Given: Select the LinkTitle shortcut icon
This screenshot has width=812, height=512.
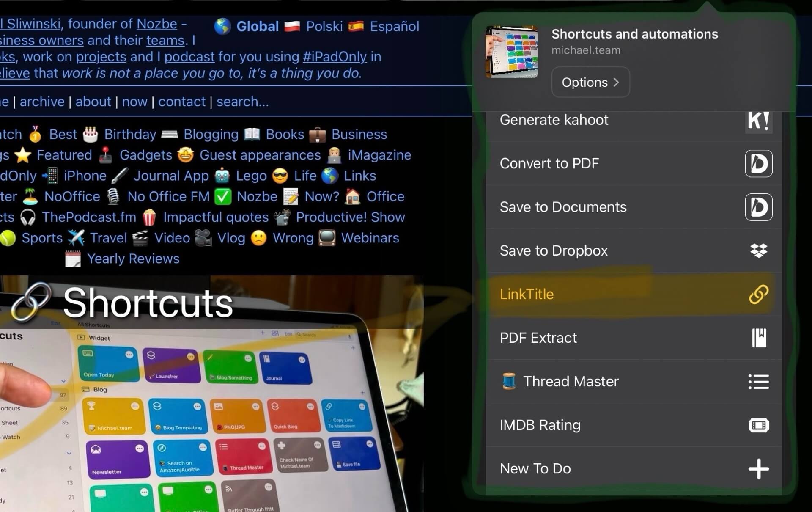Looking at the screenshot, I should click(758, 294).
